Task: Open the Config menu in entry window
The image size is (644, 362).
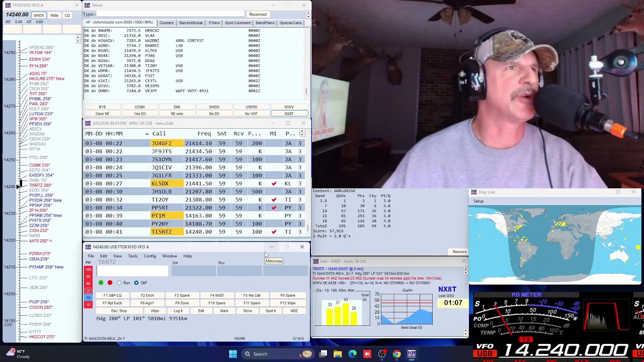Action: (150, 256)
